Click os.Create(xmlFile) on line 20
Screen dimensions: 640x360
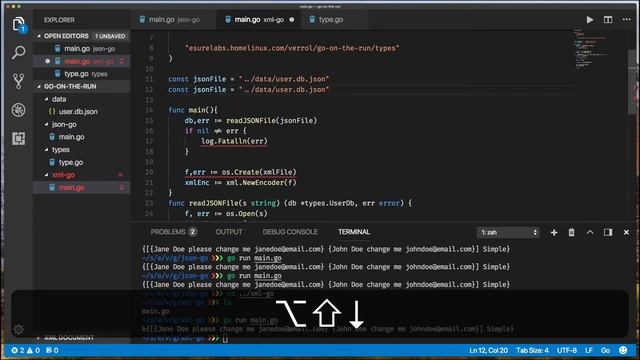pos(259,172)
